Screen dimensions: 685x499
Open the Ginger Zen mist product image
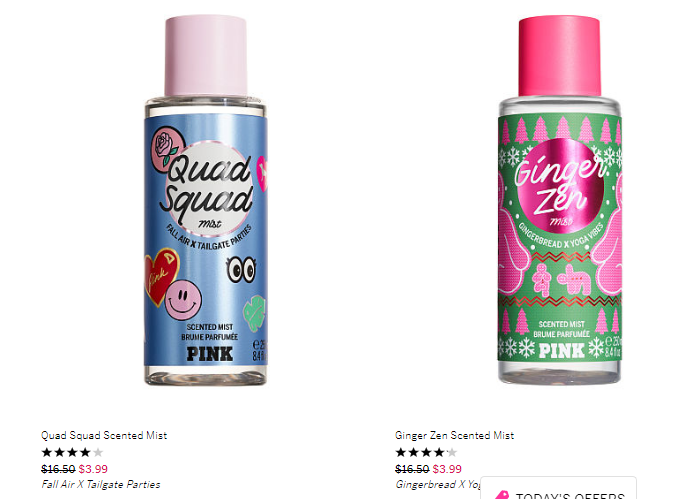[560, 200]
